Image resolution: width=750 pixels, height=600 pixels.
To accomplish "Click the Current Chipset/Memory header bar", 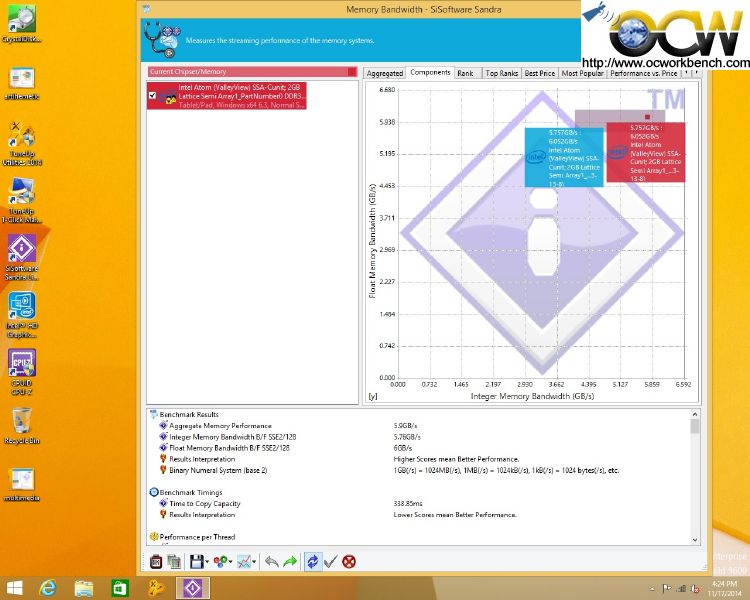I will pyautogui.click(x=252, y=72).
